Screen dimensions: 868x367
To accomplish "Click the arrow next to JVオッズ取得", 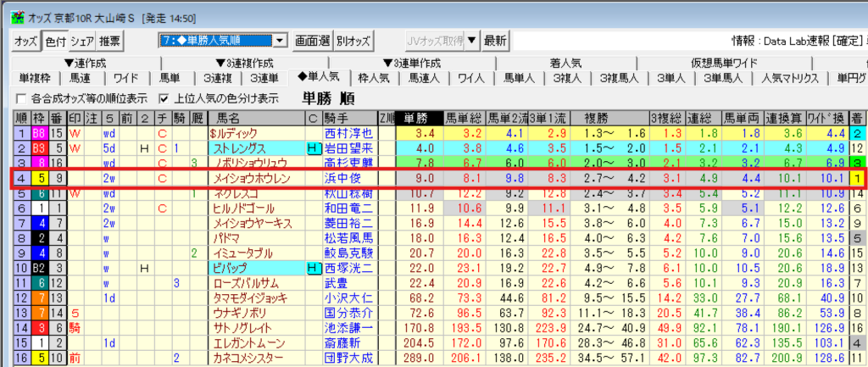I will pos(471,41).
